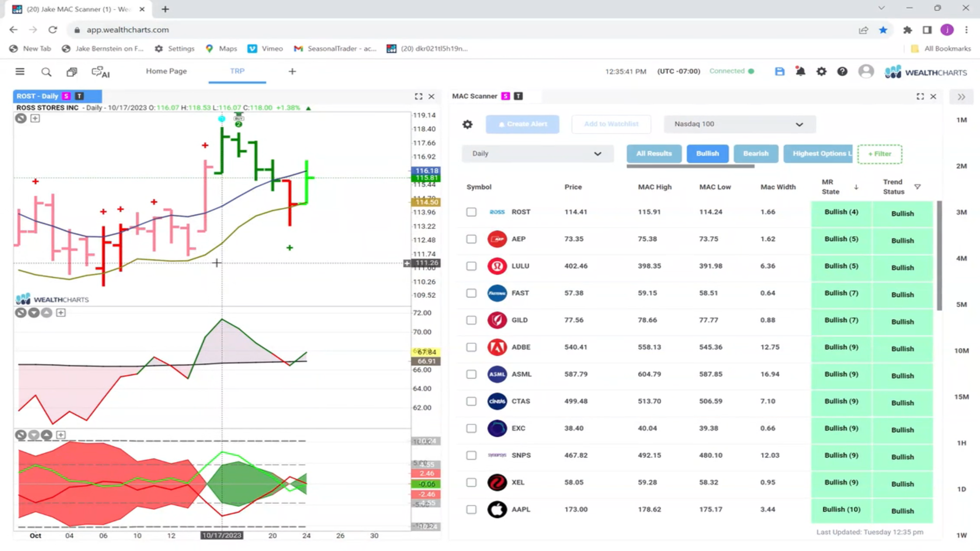The image size is (980, 551).
Task: Add a new workspace tab
Action: [x=292, y=71]
